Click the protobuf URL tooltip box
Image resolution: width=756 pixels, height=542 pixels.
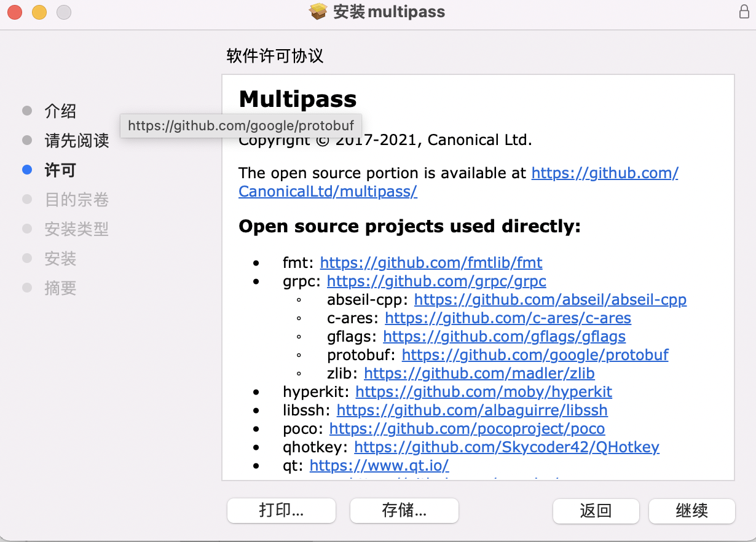[241, 125]
